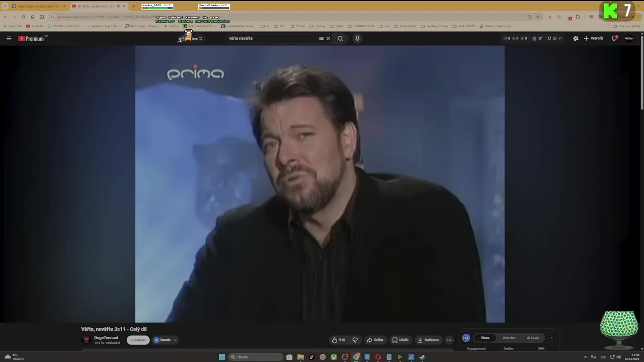This screenshot has width=644, height=362.
Task: Open the YouTube bookmark in bookmarks bar
Action: tap(35, 26)
